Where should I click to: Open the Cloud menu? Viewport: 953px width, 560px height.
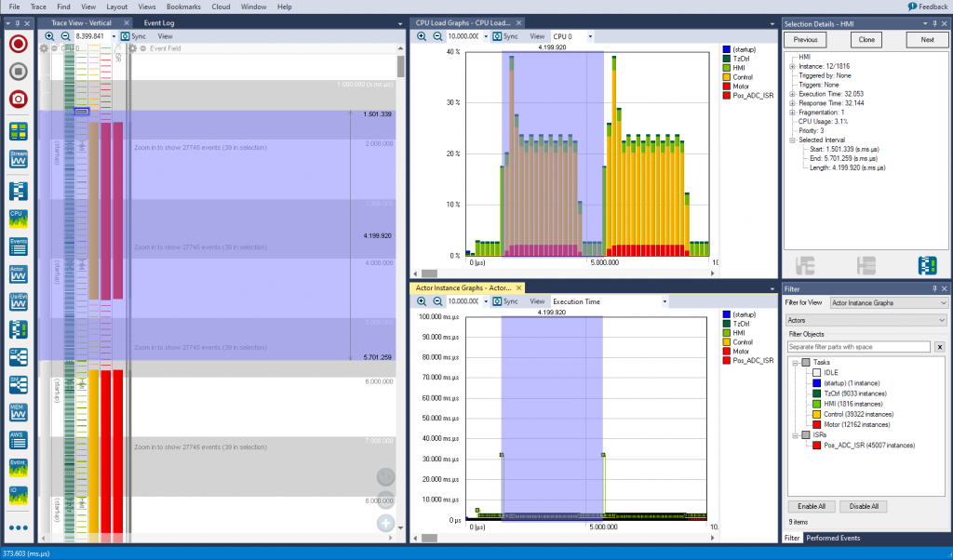coord(221,7)
